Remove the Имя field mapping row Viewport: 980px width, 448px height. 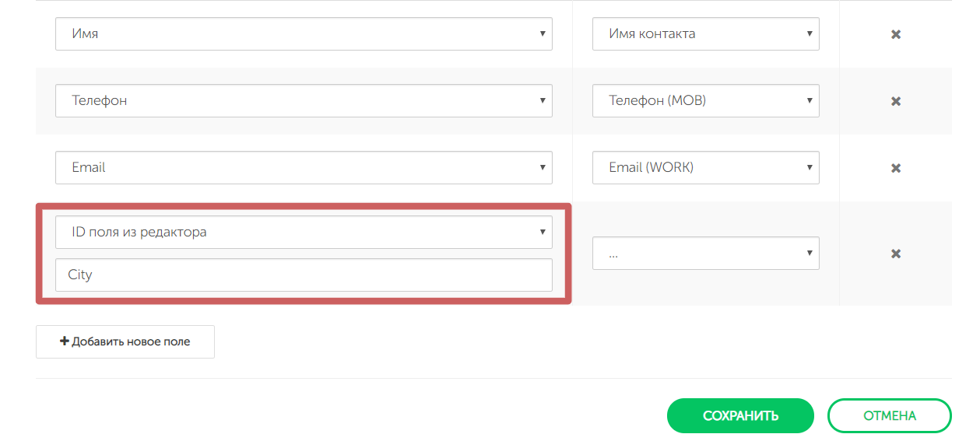(896, 34)
